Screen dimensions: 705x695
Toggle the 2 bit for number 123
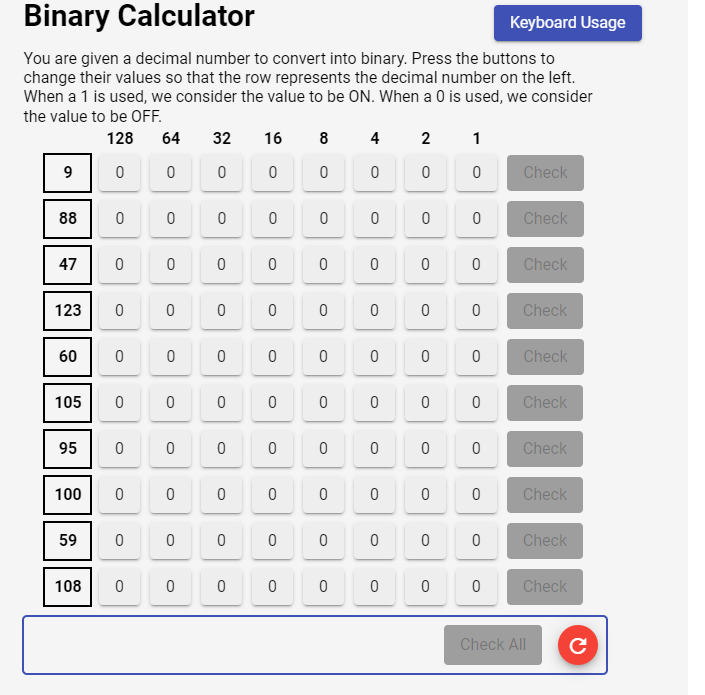(x=425, y=311)
